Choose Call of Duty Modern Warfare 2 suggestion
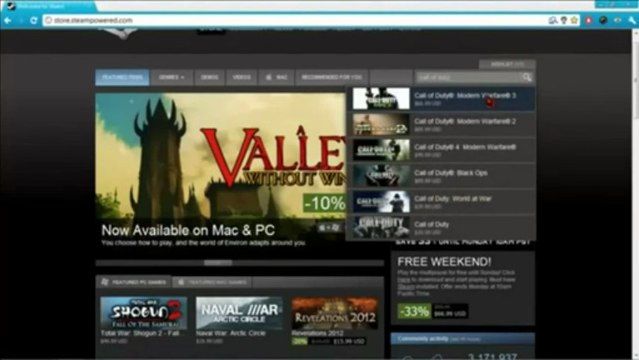The width and height of the screenshot is (639, 360). [441, 124]
